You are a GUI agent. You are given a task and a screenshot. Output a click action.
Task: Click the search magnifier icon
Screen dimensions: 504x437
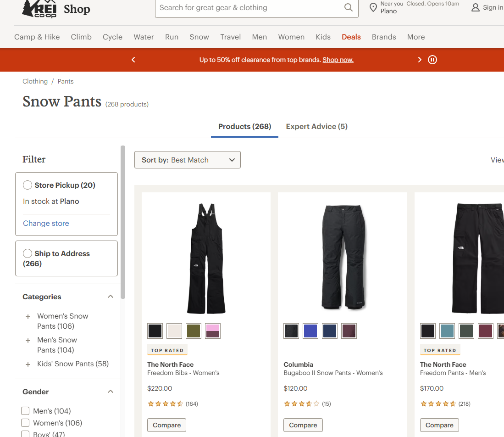coord(348,7)
